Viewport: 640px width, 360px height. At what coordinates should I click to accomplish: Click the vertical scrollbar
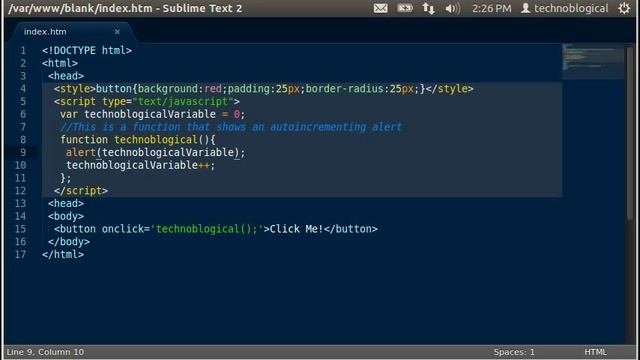pyautogui.click(x=629, y=133)
